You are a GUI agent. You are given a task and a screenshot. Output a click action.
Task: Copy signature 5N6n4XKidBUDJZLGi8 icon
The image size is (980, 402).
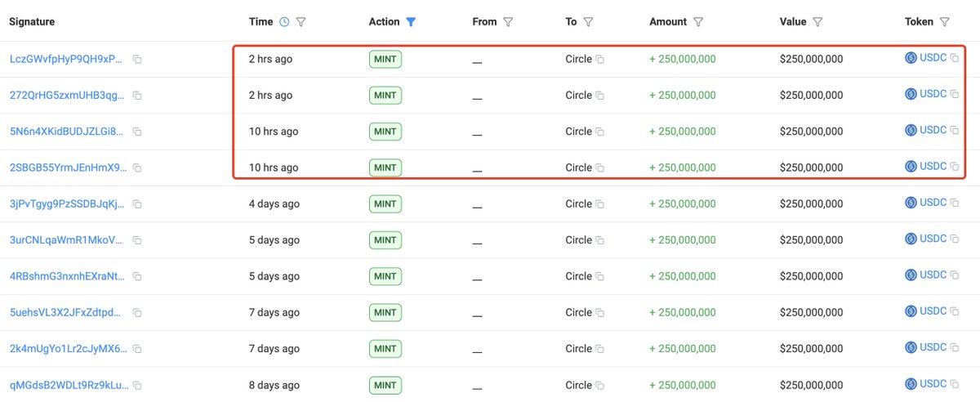point(137,132)
